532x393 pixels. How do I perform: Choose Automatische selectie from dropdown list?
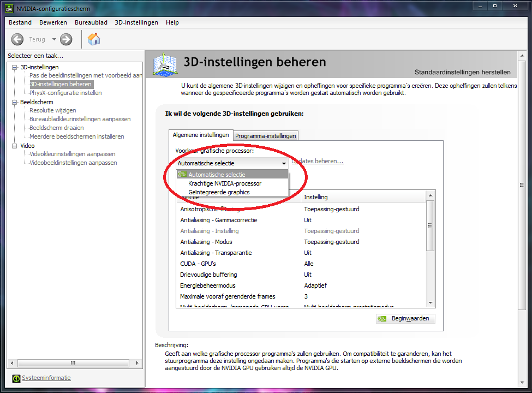[232, 175]
